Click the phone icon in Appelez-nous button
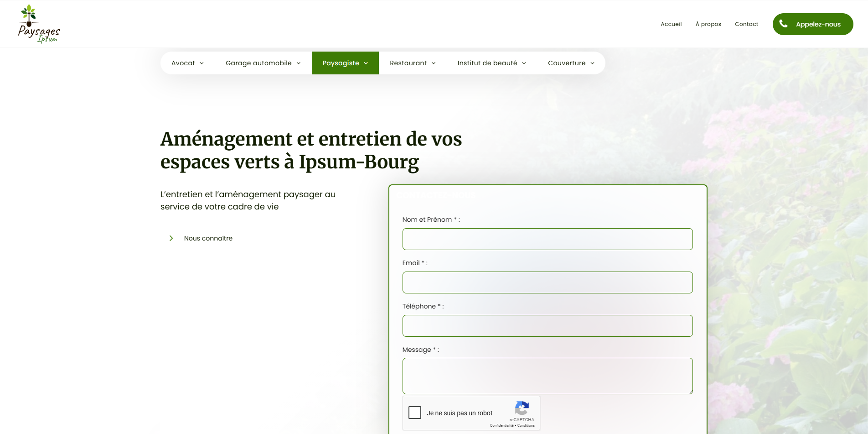The height and width of the screenshot is (434, 868). pyautogui.click(x=783, y=24)
